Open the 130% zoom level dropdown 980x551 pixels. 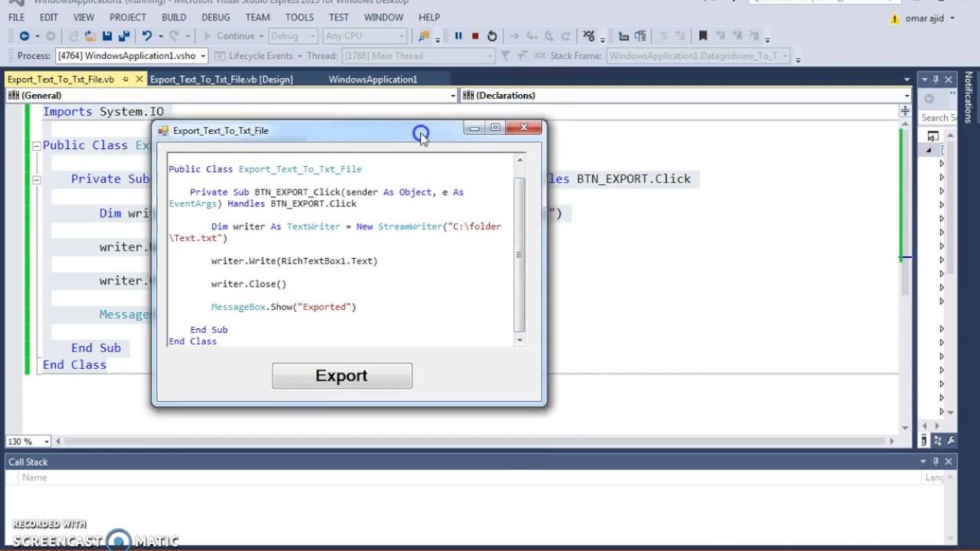47,442
